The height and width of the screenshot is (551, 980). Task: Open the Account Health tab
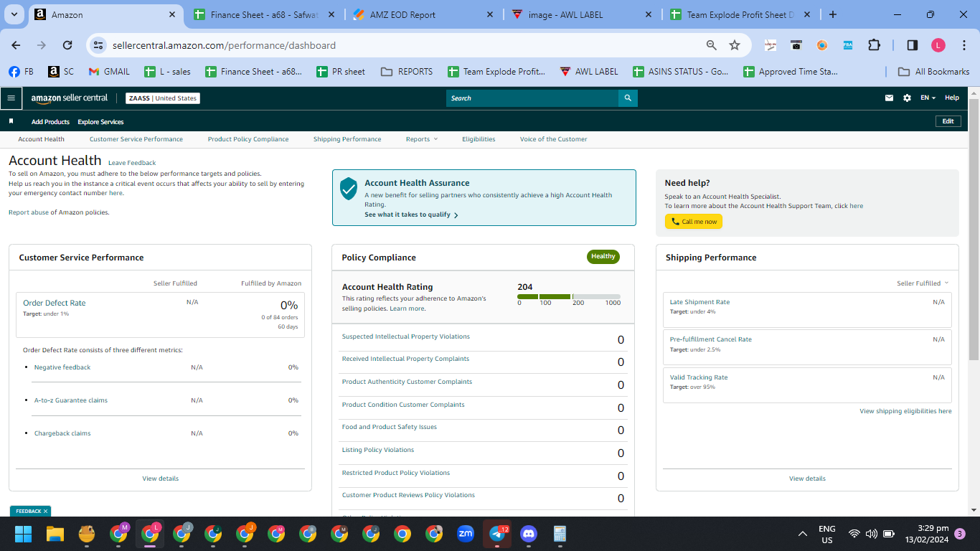[41, 139]
